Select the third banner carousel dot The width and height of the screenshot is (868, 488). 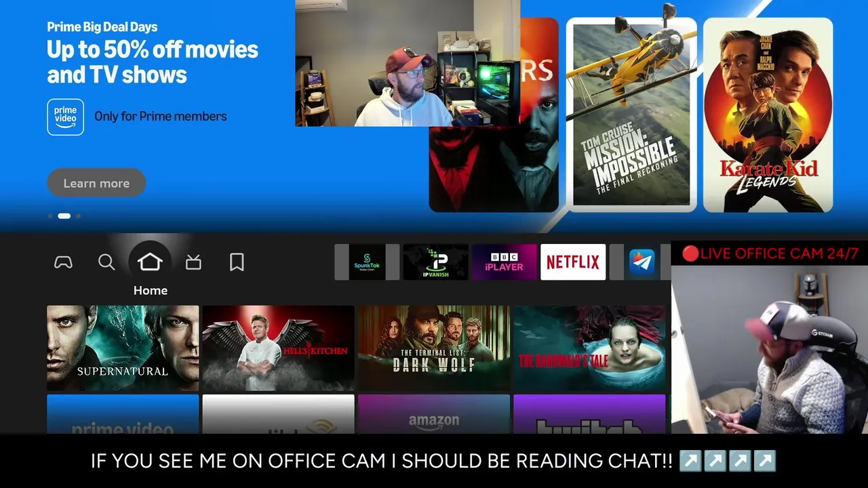tap(78, 216)
